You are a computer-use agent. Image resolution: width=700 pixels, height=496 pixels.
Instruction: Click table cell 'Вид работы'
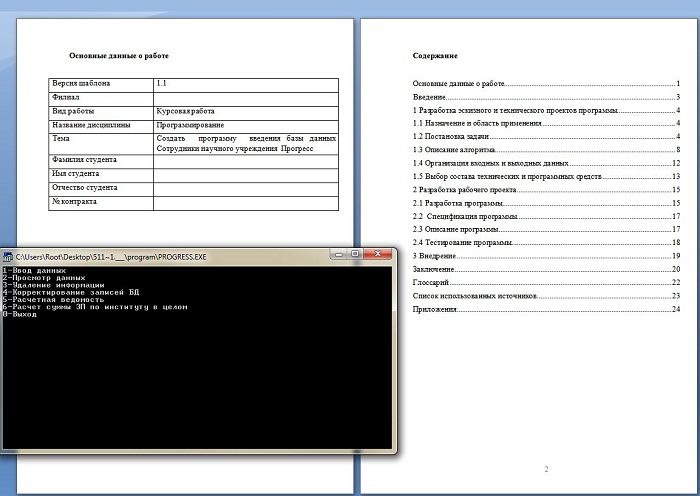[x=101, y=113]
